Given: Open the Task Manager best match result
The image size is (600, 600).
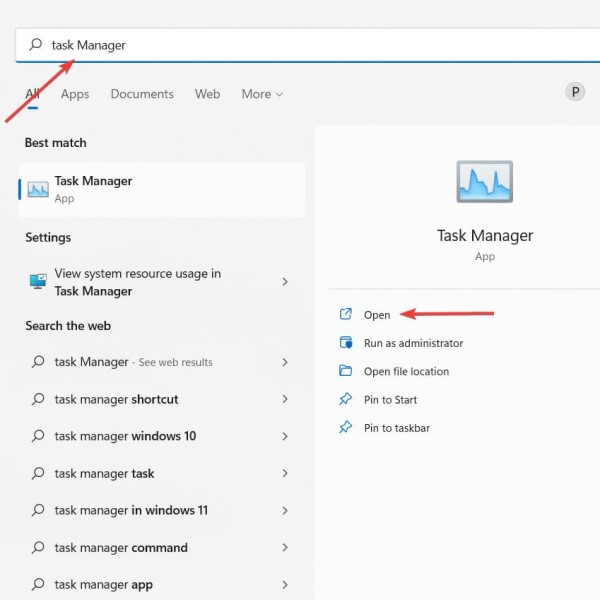Looking at the screenshot, I should pos(162,189).
